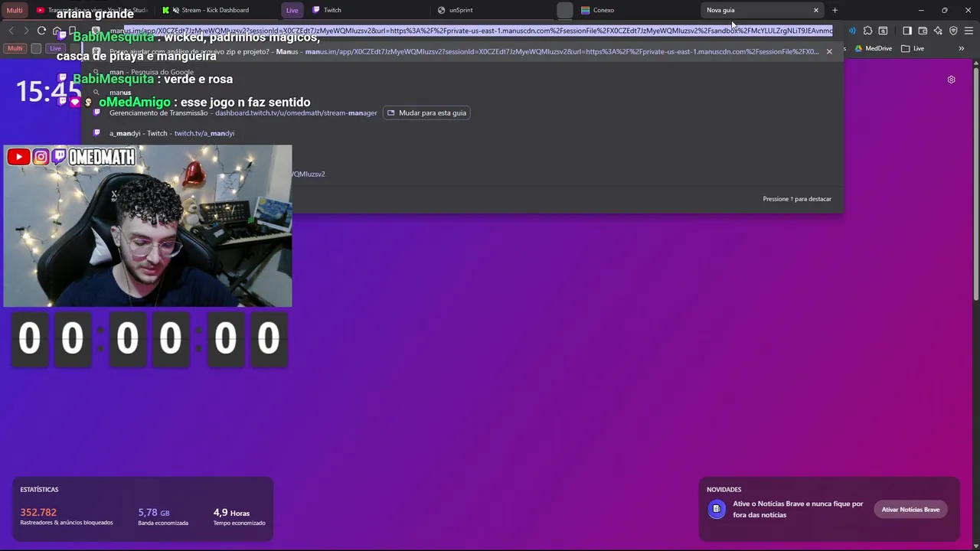Open the Extensions puzzle icon
980x551 pixels.
click(867, 31)
